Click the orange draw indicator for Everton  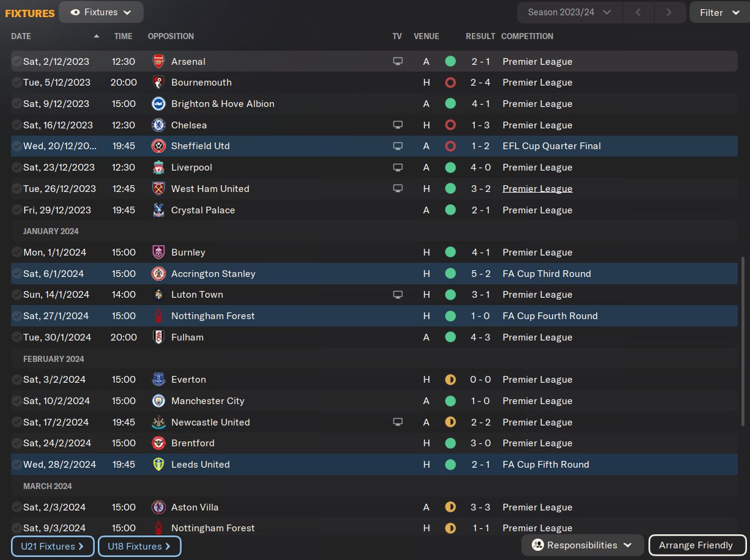click(x=450, y=380)
